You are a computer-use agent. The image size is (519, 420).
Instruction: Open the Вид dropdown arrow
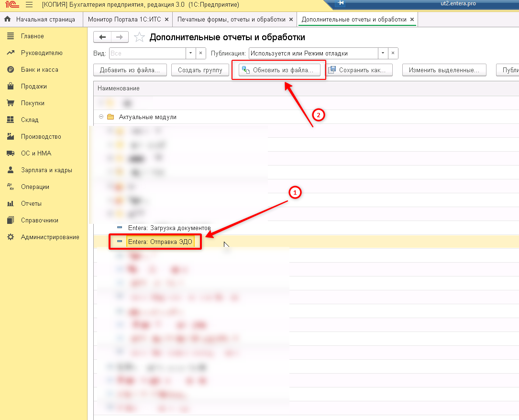[x=191, y=53]
